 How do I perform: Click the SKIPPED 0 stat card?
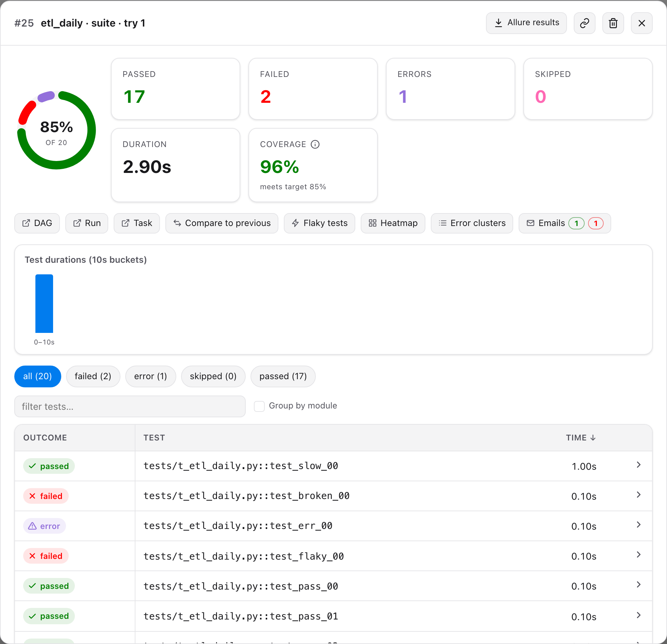(588, 89)
